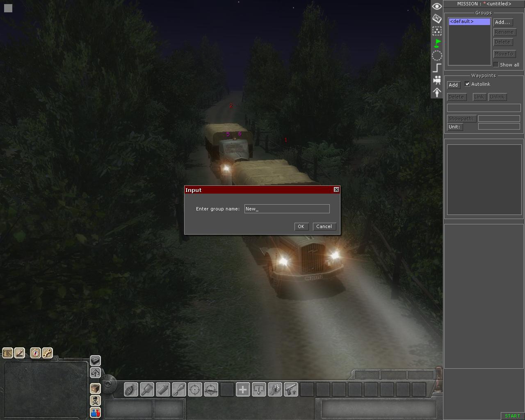This screenshot has width=525, height=420.
Task: Select the <default> group entry
Action: [469, 21]
